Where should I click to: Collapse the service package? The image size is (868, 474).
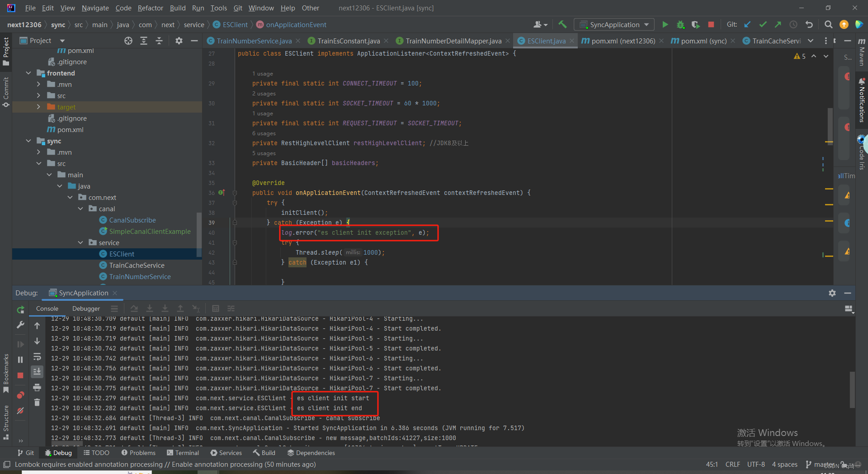click(80, 242)
